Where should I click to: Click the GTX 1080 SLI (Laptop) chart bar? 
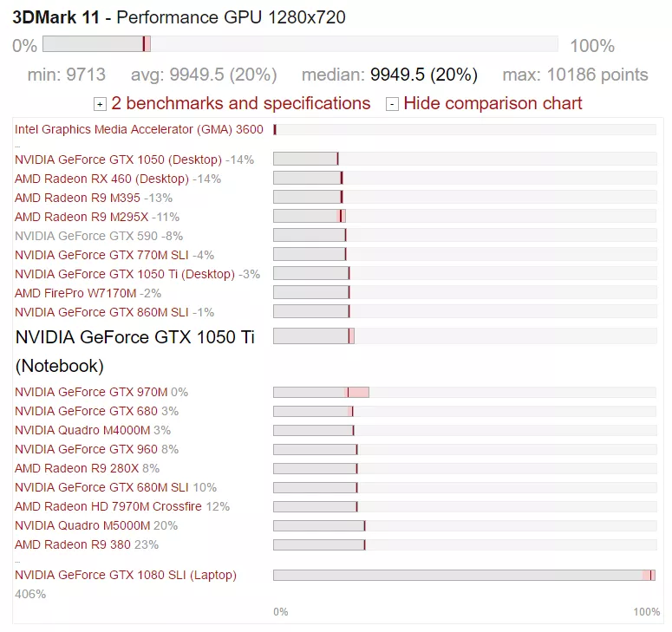click(x=464, y=575)
